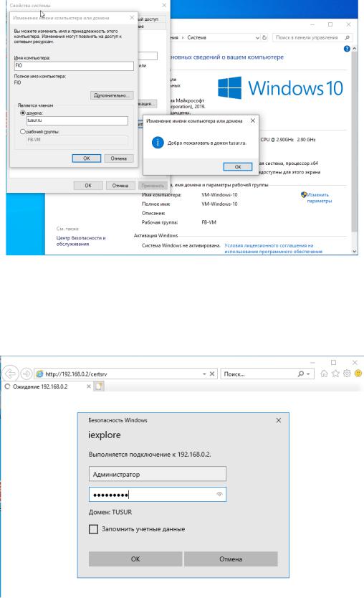Click the IE address bar URL
The image size is (364, 598).
[x=76, y=374]
